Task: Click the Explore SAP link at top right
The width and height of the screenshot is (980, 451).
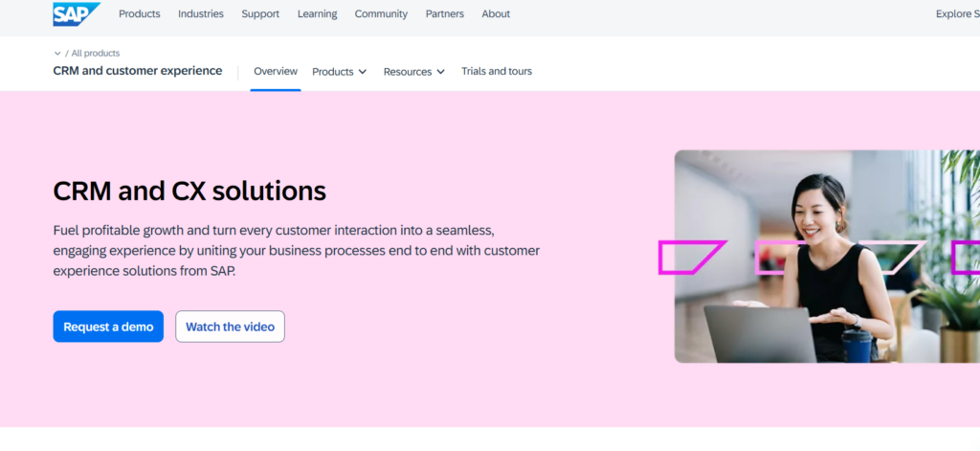Action: (957, 14)
